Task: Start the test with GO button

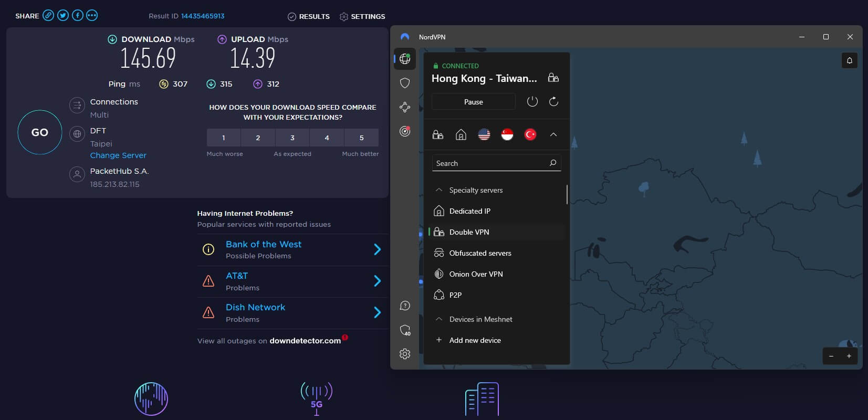Action: click(x=40, y=132)
